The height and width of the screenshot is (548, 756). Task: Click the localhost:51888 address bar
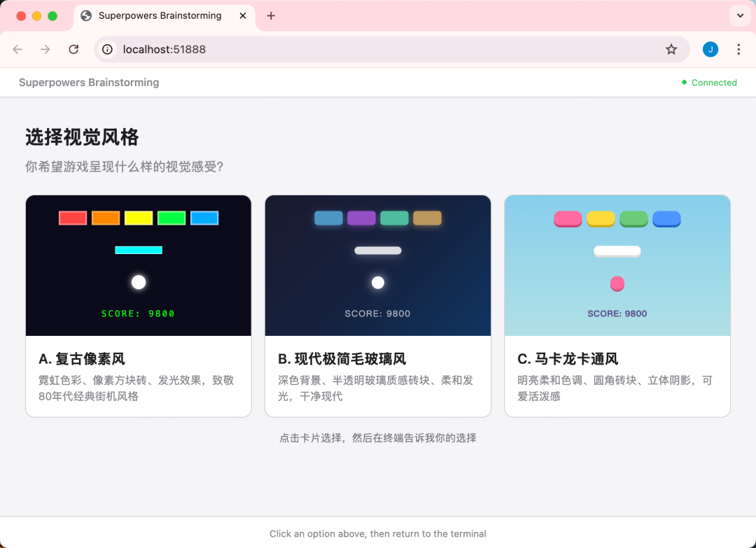(x=378, y=49)
